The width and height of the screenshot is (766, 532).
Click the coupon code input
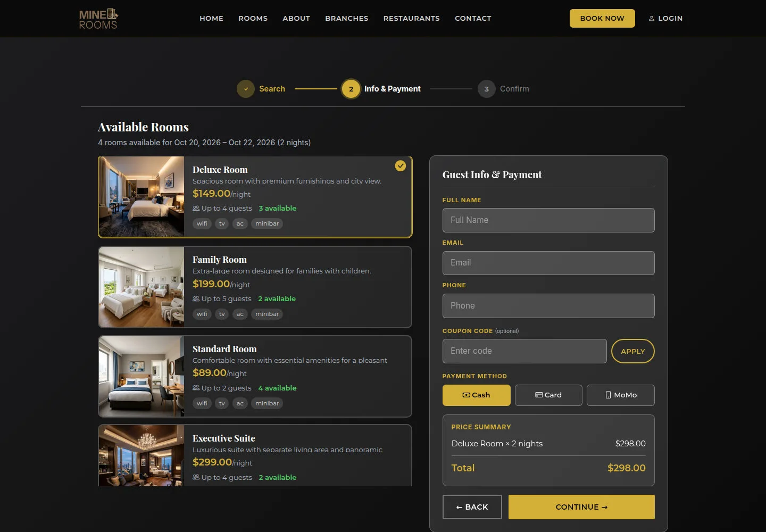[x=524, y=351]
